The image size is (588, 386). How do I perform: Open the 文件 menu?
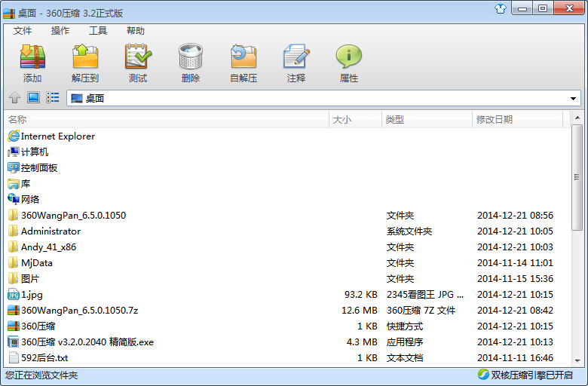click(23, 31)
